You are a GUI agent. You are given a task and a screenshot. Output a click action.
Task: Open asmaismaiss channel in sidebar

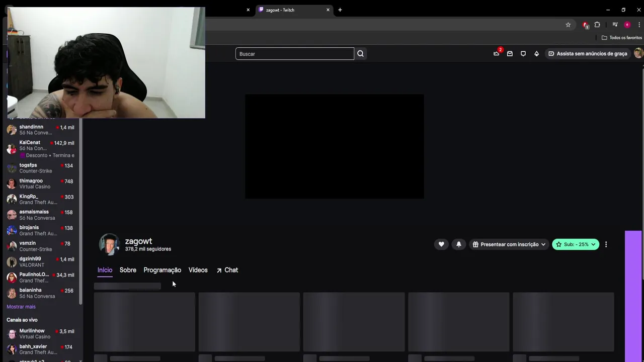40,215
